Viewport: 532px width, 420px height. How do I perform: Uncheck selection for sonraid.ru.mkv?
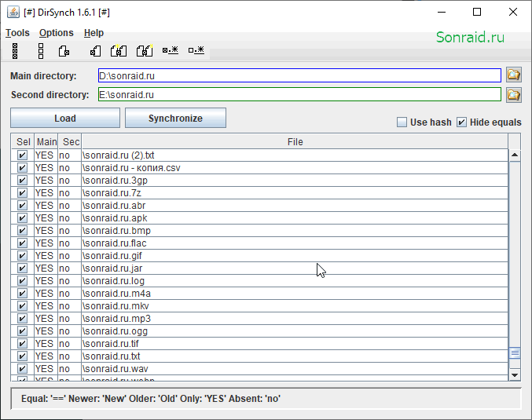22,305
